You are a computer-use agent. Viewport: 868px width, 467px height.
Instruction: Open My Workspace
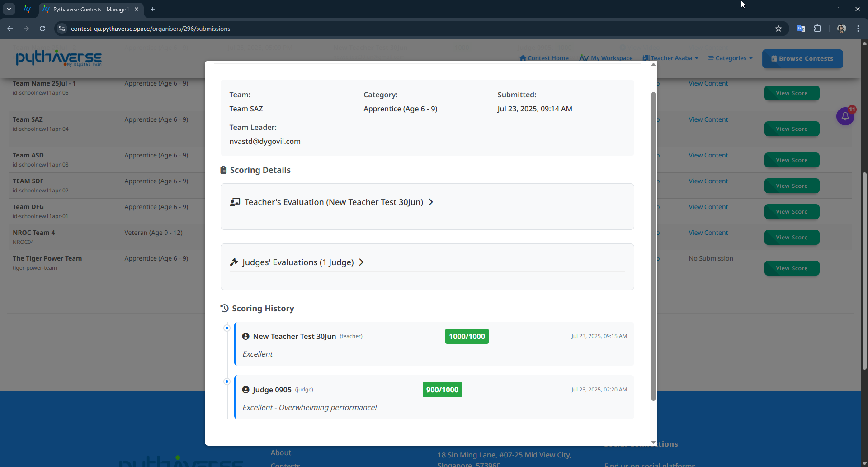tap(606, 58)
